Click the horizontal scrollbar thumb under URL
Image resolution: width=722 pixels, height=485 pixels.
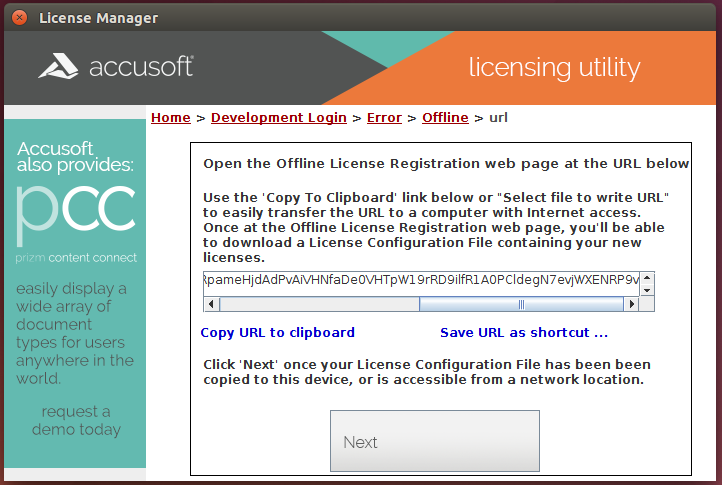pyautogui.click(x=520, y=304)
